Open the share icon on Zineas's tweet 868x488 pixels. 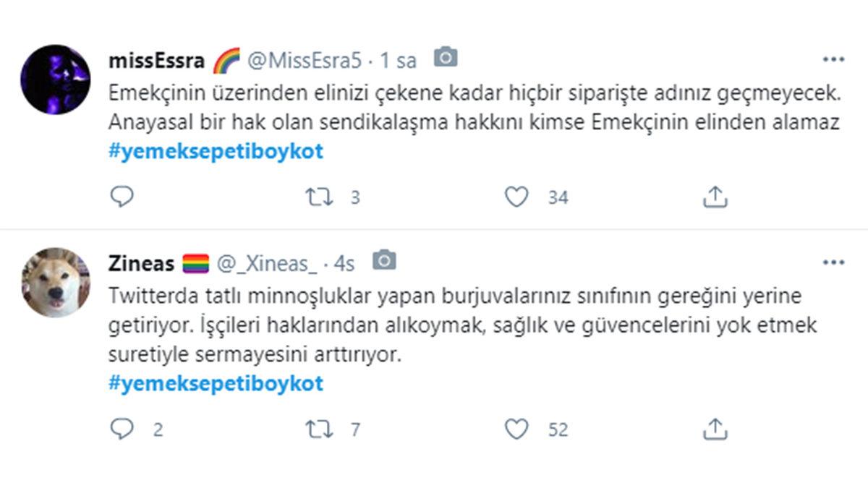pos(717,429)
